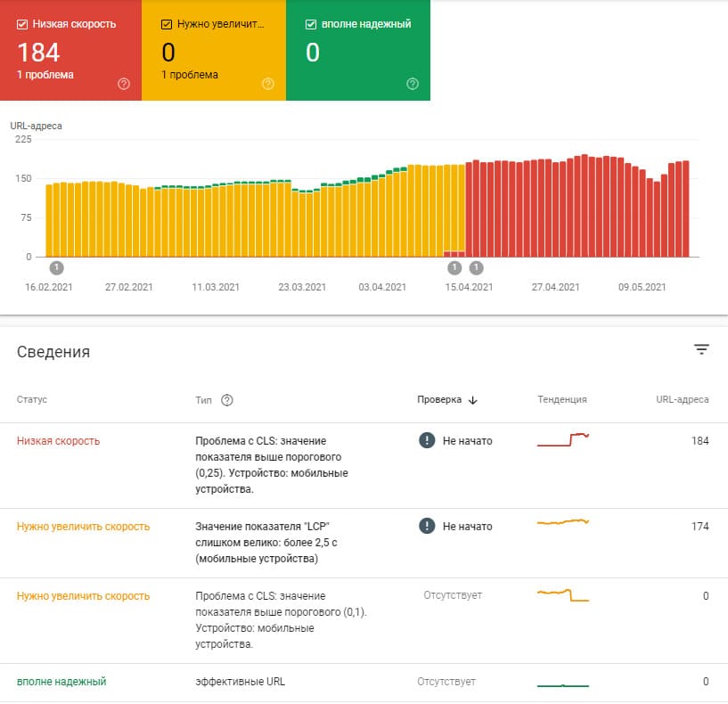Open эффективные URL row
The width and height of the screenshot is (728, 704).
(x=241, y=682)
